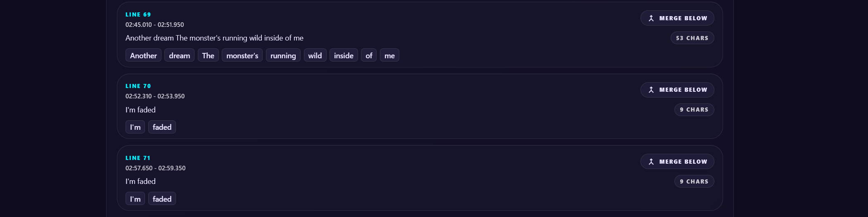Select the word chip "running"
868x217 pixels.
tap(283, 55)
